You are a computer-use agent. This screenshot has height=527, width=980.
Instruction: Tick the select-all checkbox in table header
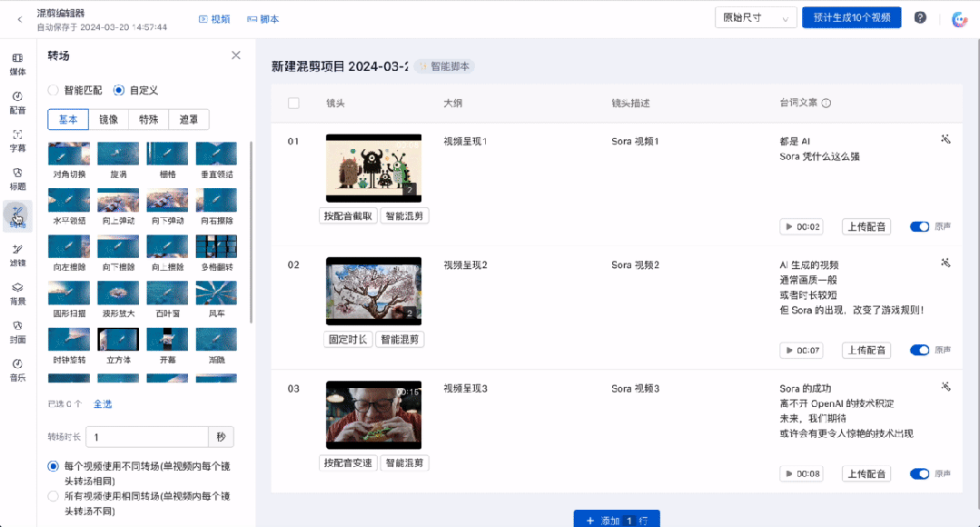(293, 104)
